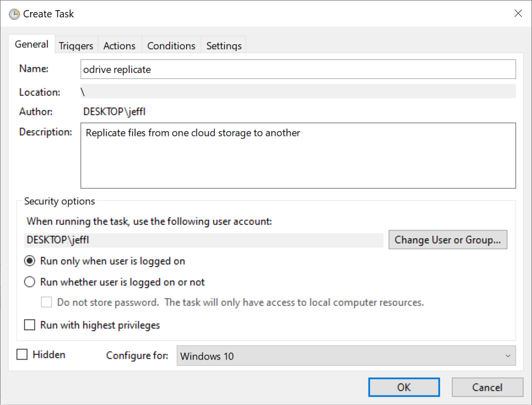This screenshot has height=405, width=532.
Task: Click inside the Description text box
Action: [298, 155]
